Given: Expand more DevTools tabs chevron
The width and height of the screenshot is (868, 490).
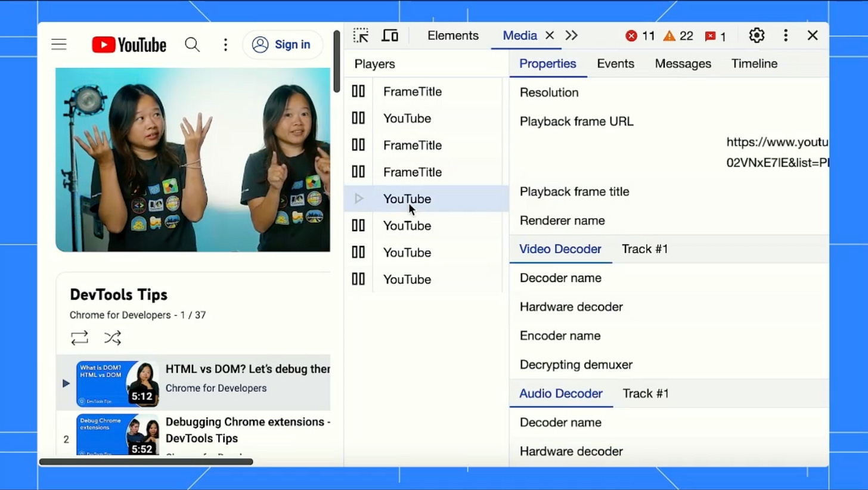Looking at the screenshot, I should click(572, 36).
